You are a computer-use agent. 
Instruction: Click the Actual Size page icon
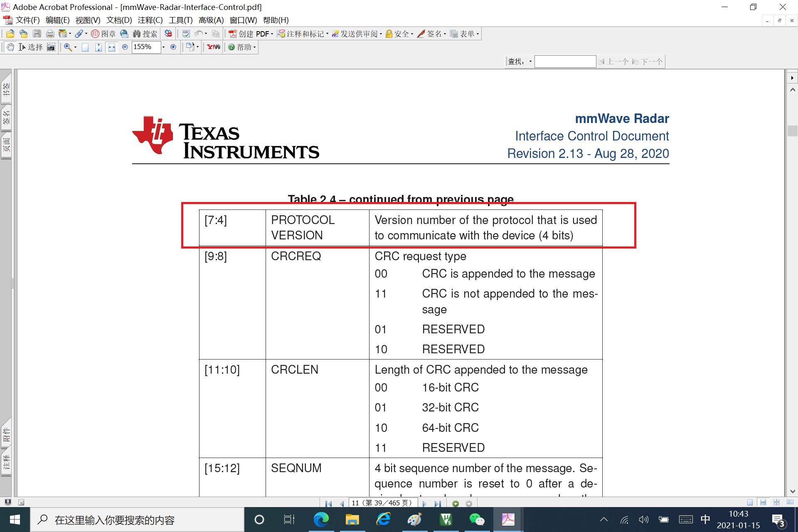[x=85, y=47]
